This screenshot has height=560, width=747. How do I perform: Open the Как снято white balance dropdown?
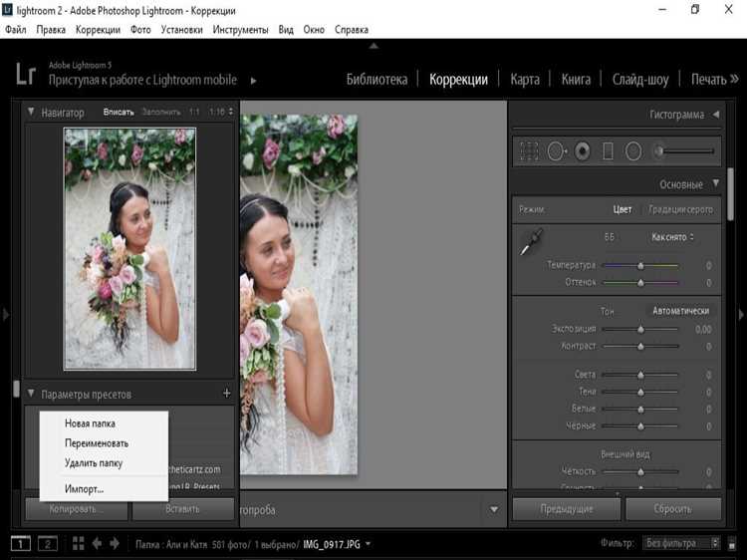click(672, 237)
